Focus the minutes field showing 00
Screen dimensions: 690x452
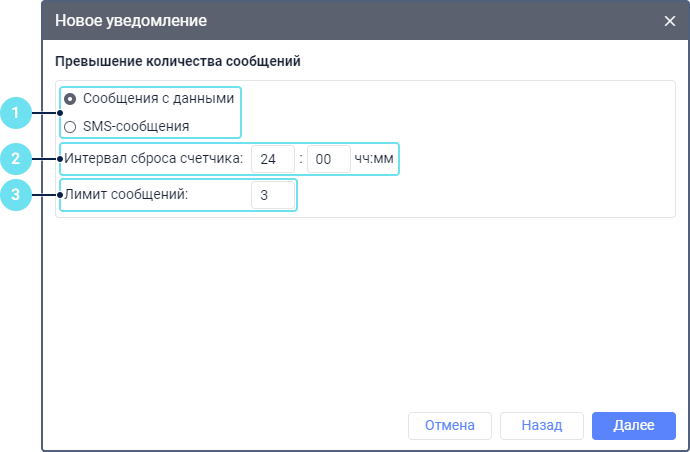click(328, 159)
